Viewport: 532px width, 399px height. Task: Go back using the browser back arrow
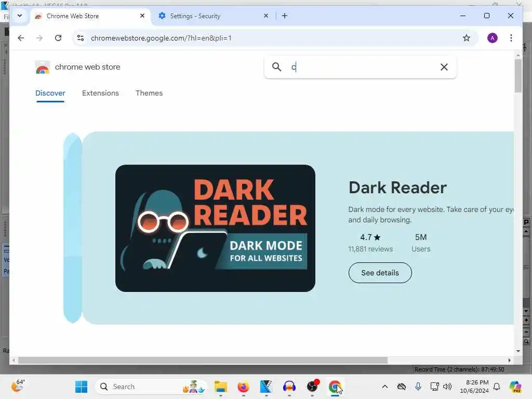21,38
